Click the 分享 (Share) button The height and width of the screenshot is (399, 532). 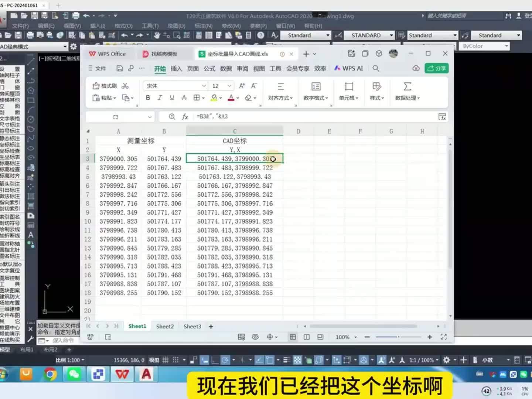(436, 68)
